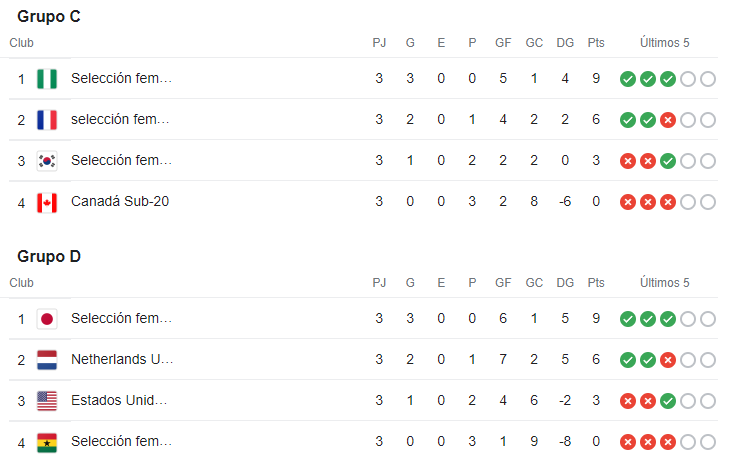This screenshot has width=739, height=468.
Task: Click the Pts column header in Grupo C
Action: (x=596, y=43)
